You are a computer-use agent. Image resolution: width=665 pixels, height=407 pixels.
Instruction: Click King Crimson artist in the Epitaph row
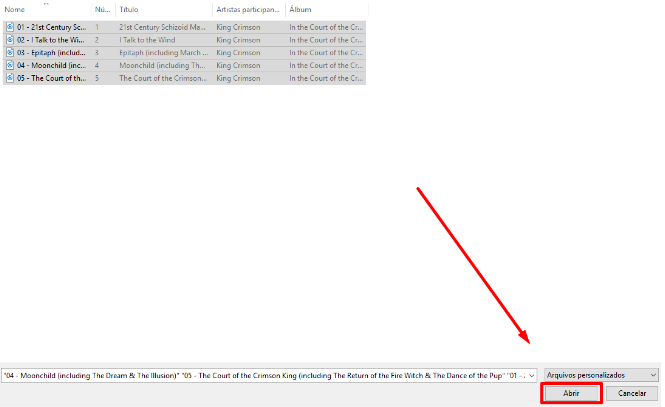click(238, 52)
